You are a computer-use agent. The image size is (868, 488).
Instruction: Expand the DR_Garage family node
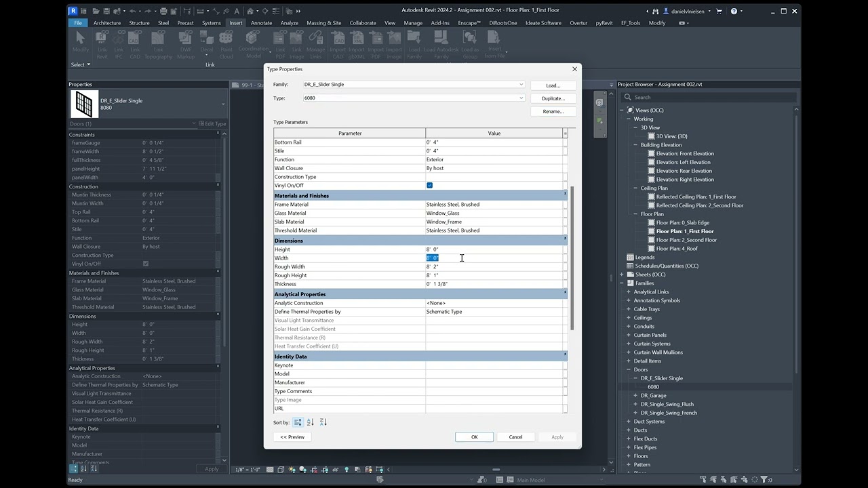tap(635, 396)
